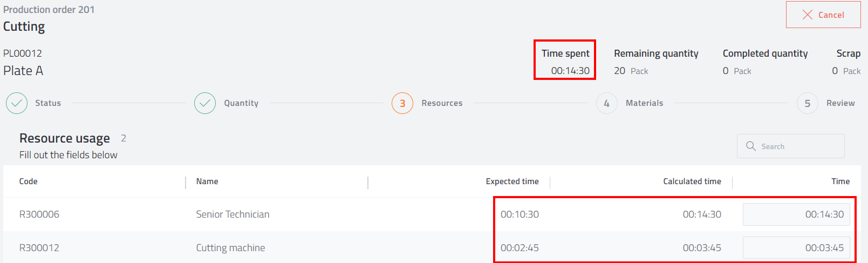Switch to the Materials step label
868x263 pixels.
pyautogui.click(x=645, y=103)
